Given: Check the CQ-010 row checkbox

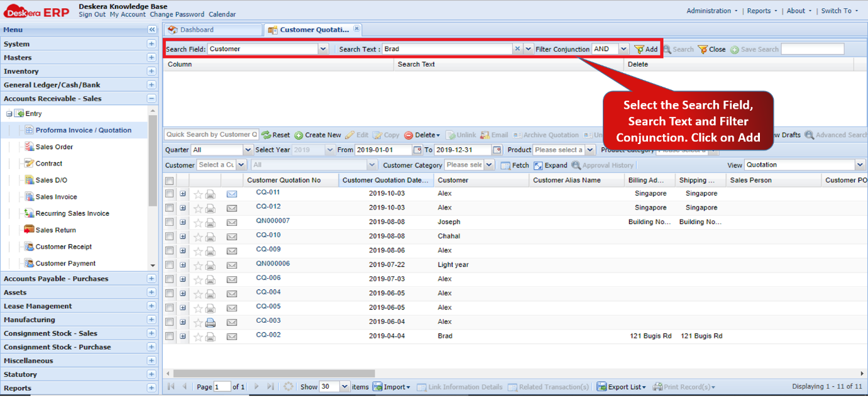Looking at the screenshot, I should coord(169,237).
